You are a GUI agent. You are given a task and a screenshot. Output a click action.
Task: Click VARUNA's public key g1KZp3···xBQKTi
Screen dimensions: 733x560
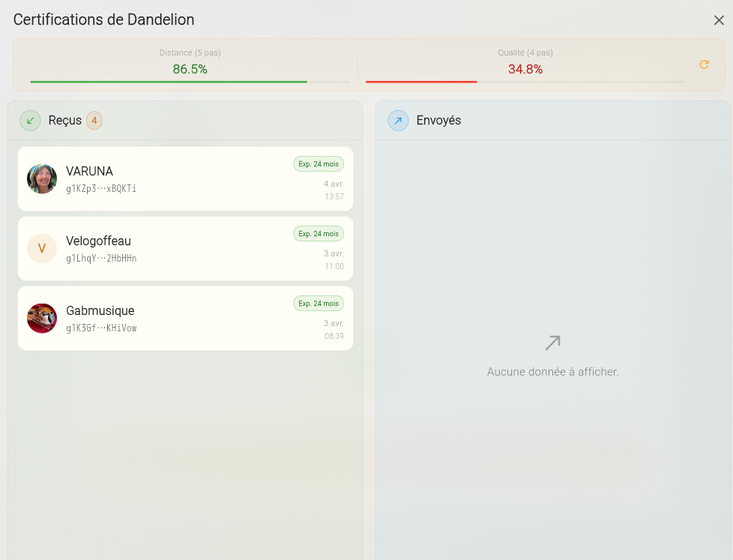coord(101,189)
